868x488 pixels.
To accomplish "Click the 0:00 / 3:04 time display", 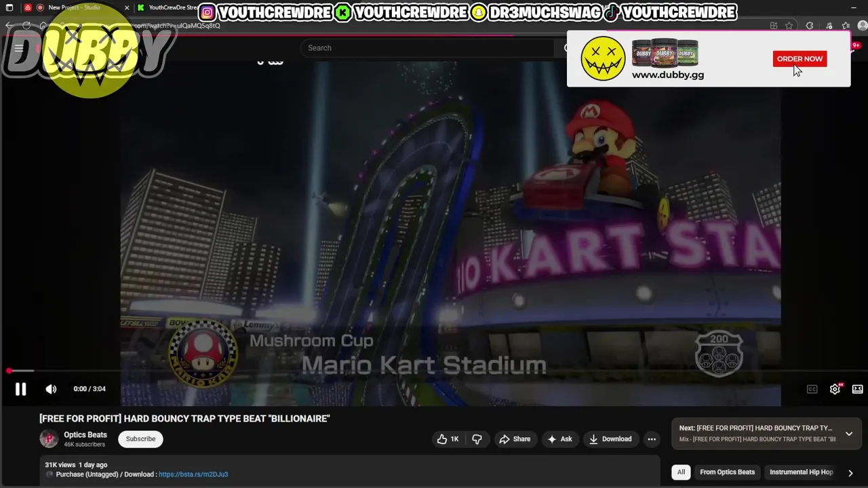I will point(90,389).
